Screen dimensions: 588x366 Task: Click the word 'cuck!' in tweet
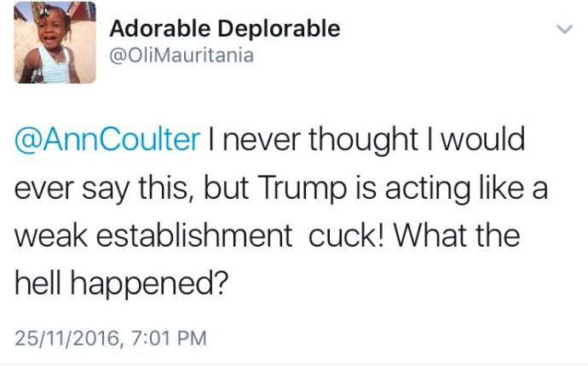pyautogui.click(x=339, y=233)
